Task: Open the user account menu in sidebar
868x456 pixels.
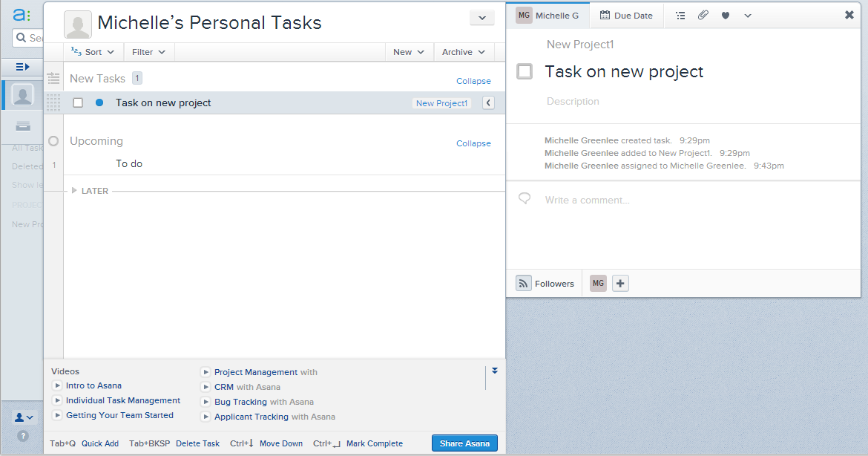Action: [24, 417]
